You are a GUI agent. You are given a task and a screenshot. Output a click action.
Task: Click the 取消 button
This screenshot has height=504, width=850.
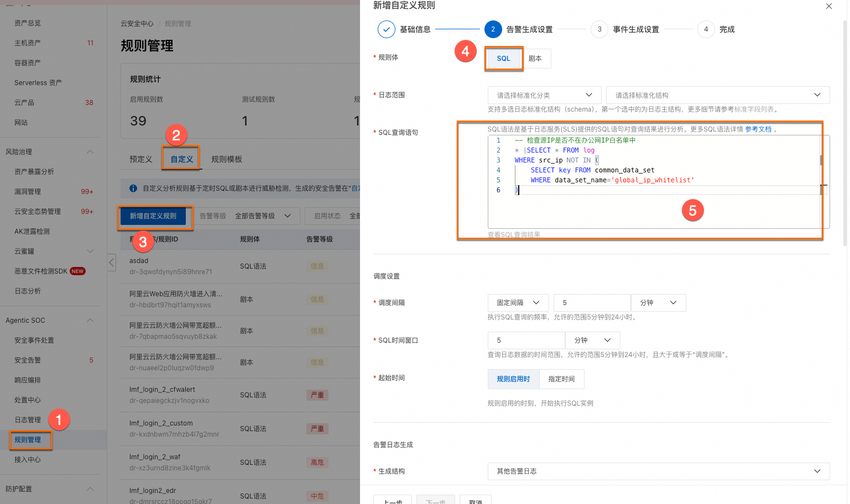coord(476,500)
